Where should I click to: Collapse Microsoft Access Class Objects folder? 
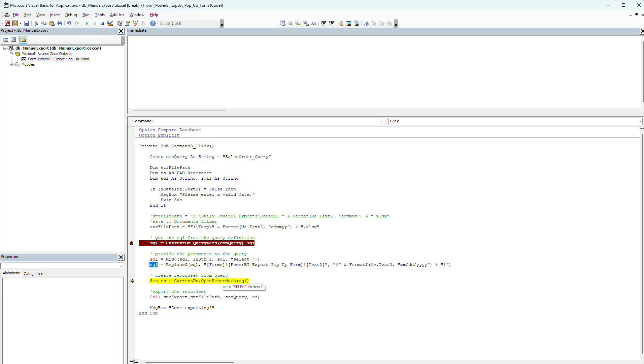[11, 54]
